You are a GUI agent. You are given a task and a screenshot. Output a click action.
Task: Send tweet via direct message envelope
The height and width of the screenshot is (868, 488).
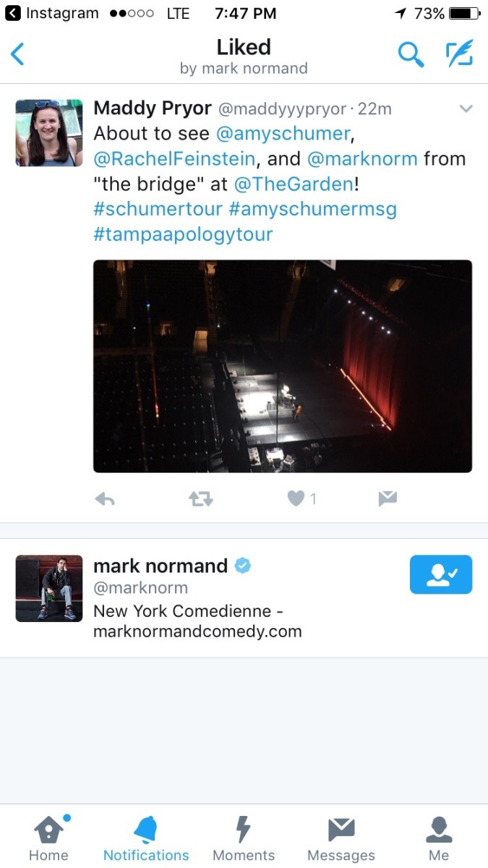pos(388,499)
